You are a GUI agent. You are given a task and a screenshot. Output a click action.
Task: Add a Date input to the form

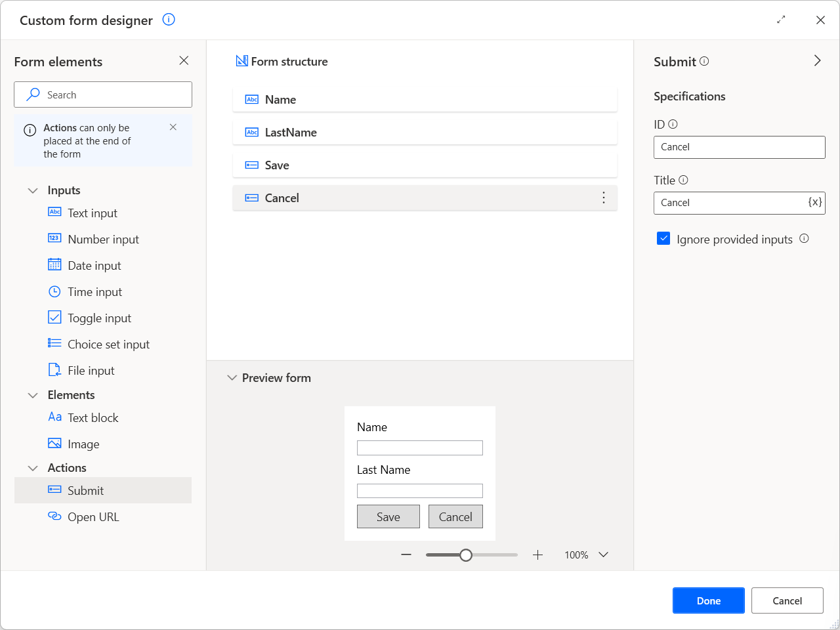93,265
